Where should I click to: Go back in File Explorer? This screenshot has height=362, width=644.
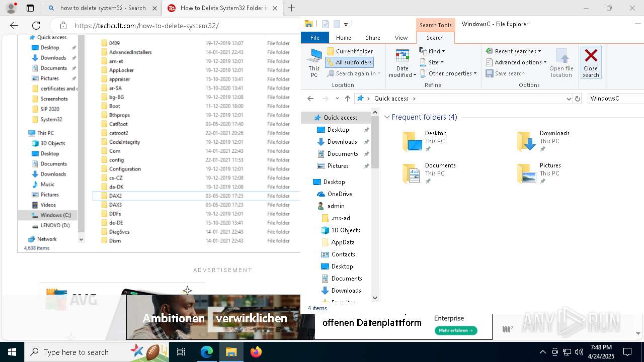coord(310,99)
